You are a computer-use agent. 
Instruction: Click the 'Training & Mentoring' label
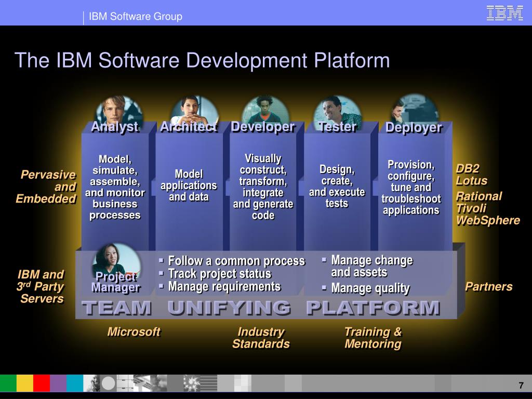coord(373,338)
